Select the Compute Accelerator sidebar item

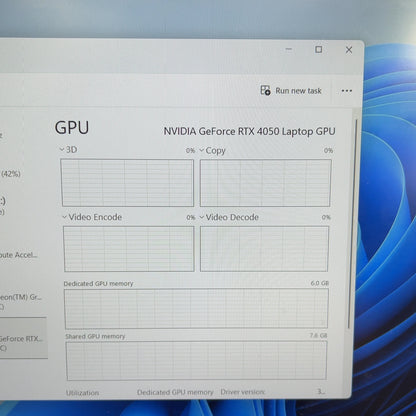point(19,255)
